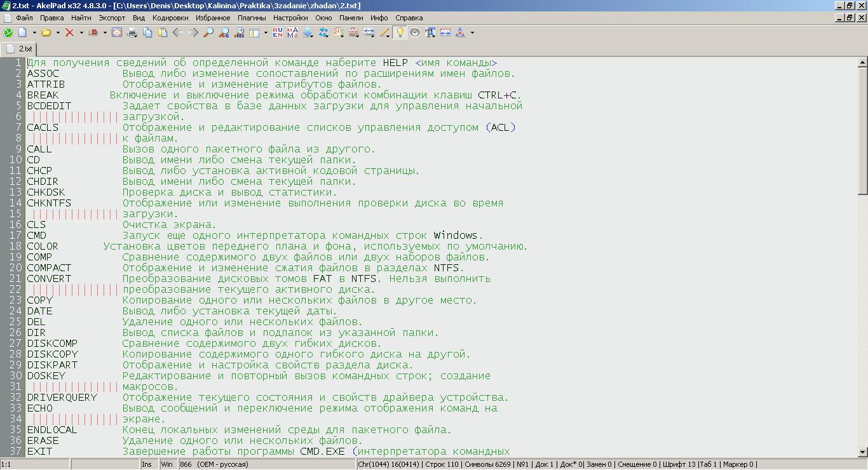
Task: Click the vertical scrollbar thumb
Action: (x=863, y=130)
